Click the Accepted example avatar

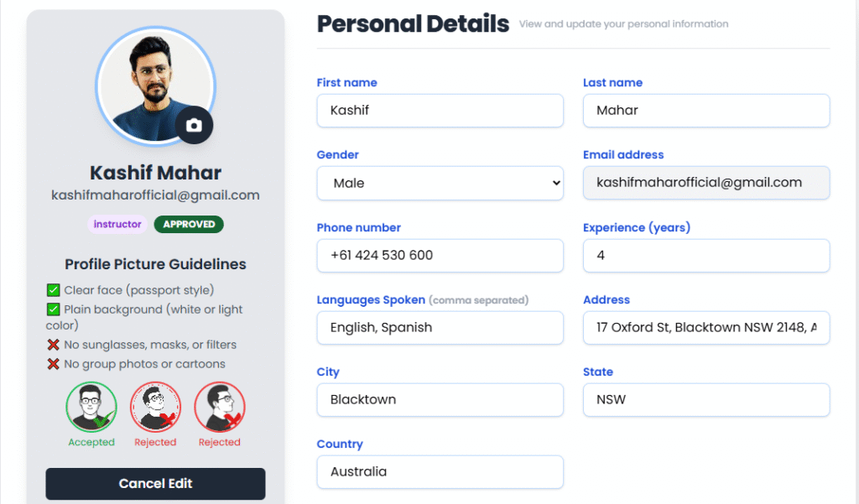91,408
